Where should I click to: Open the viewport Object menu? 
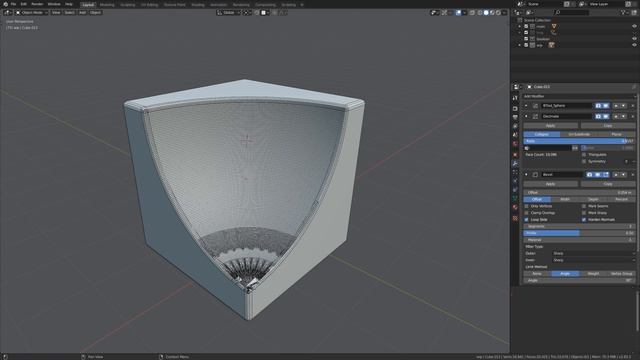click(96, 13)
